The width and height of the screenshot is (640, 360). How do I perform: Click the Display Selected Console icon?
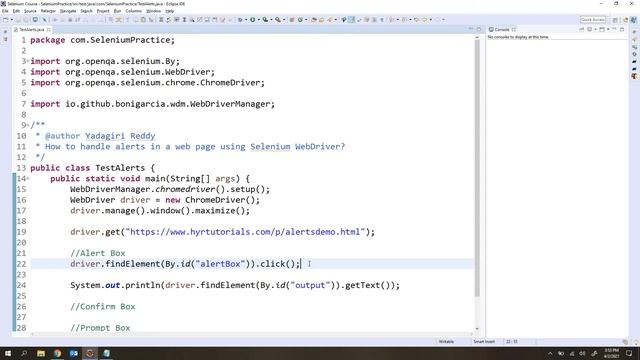589,29
